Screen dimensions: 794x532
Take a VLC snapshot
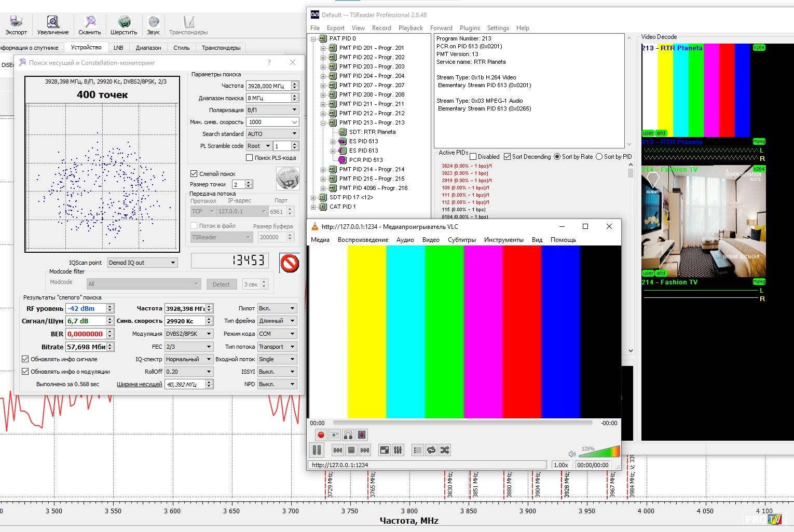(335, 435)
